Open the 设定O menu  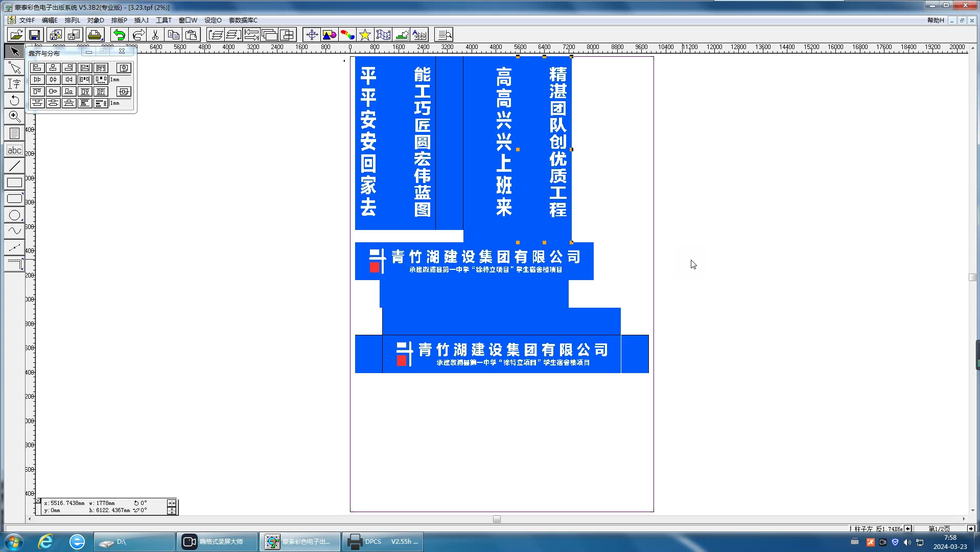tap(213, 20)
